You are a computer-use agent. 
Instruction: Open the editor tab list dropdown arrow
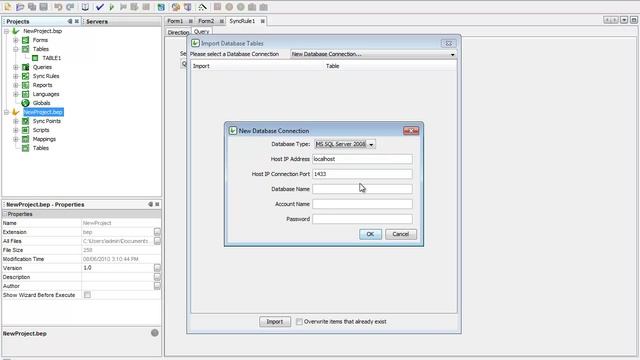624,20
